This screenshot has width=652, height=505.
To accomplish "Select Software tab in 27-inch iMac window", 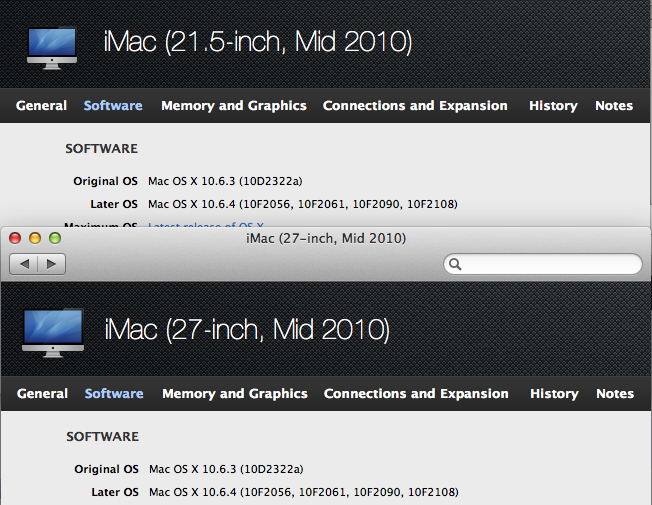I will 114,394.
